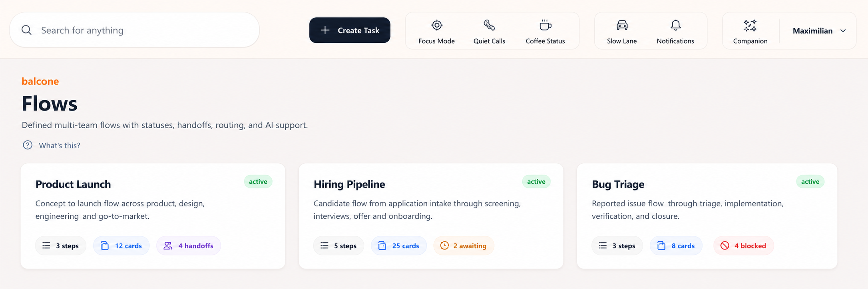Expand the Maximilian user menu
The width and height of the screenshot is (868, 289).
pyautogui.click(x=819, y=31)
